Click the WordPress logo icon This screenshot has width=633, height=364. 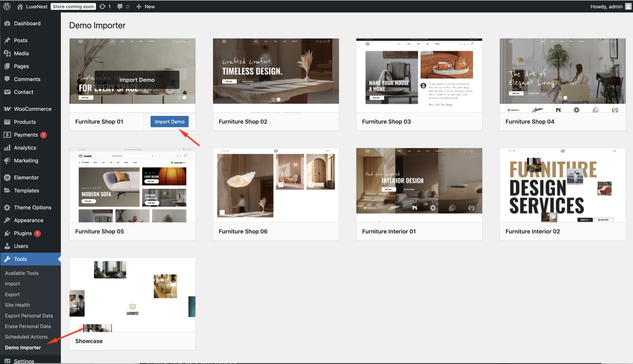pyautogui.click(x=7, y=6)
